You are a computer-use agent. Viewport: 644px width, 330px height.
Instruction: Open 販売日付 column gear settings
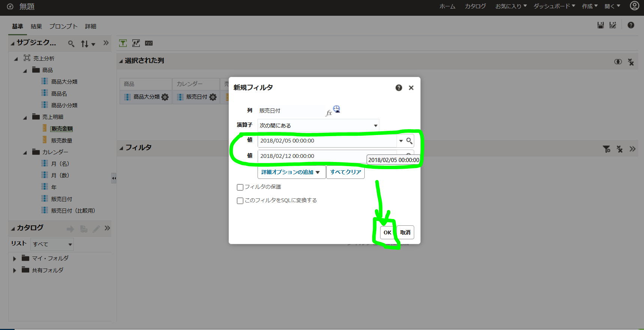213,97
